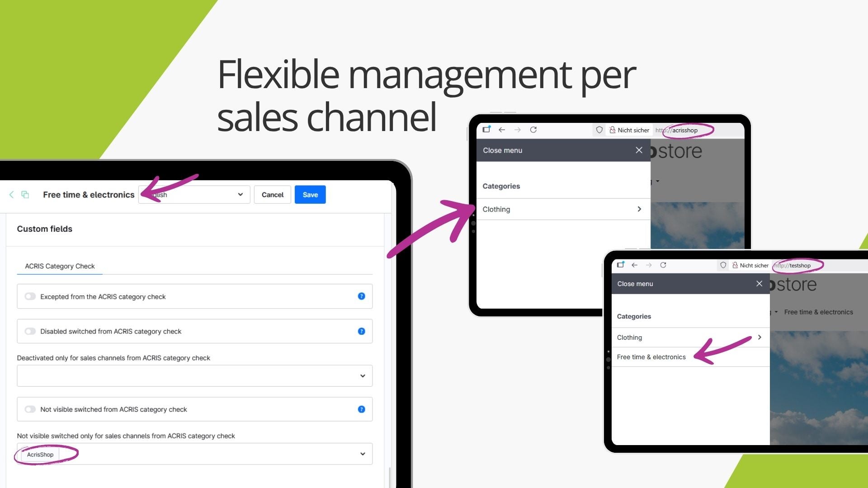Click the Cancel button

click(272, 195)
